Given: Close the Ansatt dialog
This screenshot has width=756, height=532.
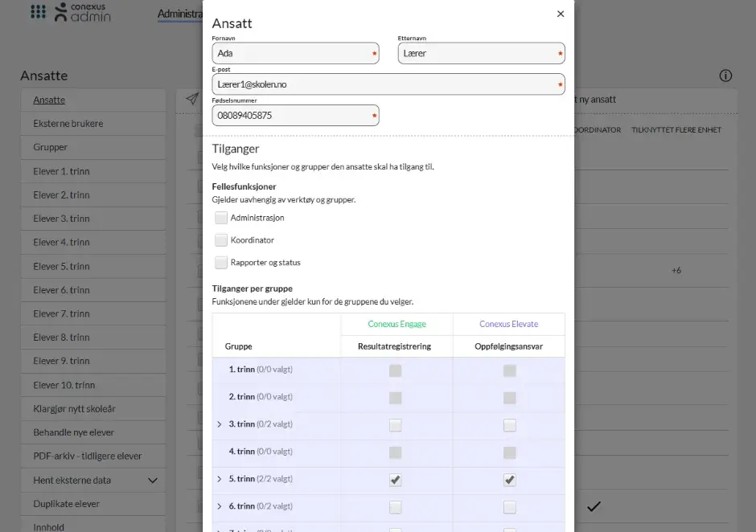Looking at the screenshot, I should point(561,14).
